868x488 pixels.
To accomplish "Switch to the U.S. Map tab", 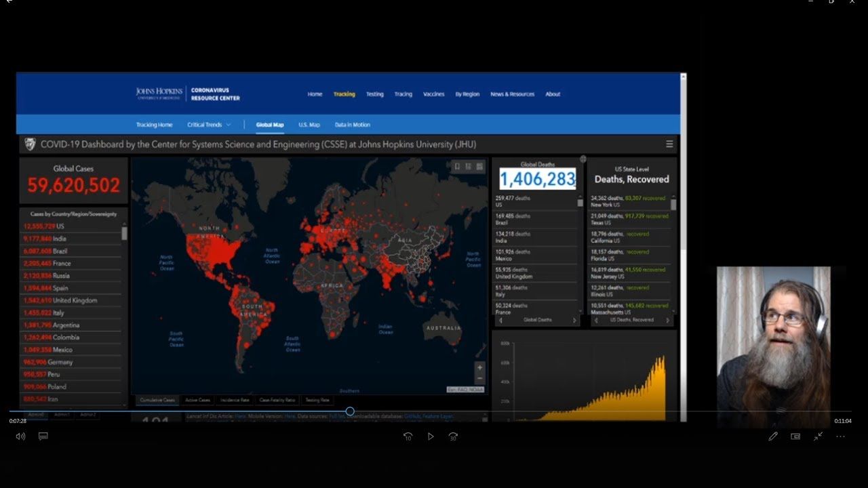I will pos(309,125).
